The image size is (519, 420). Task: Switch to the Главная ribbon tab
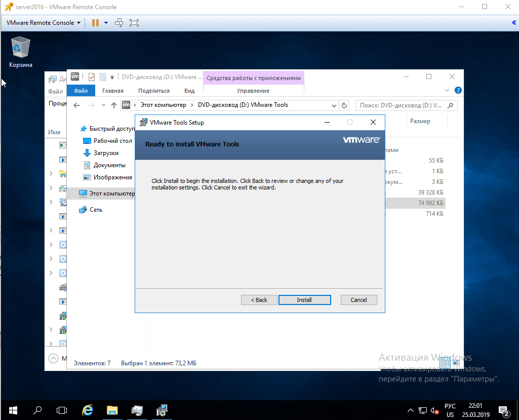tap(112, 91)
